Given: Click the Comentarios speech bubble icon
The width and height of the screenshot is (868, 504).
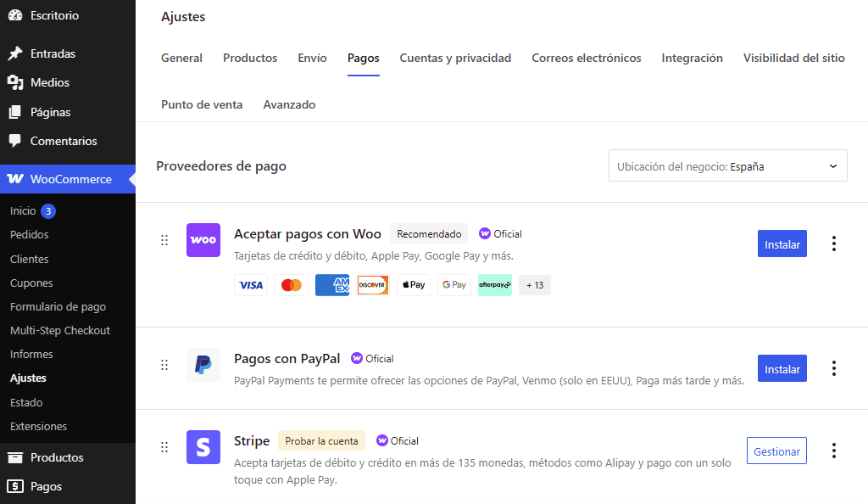Looking at the screenshot, I should coord(15,141).
